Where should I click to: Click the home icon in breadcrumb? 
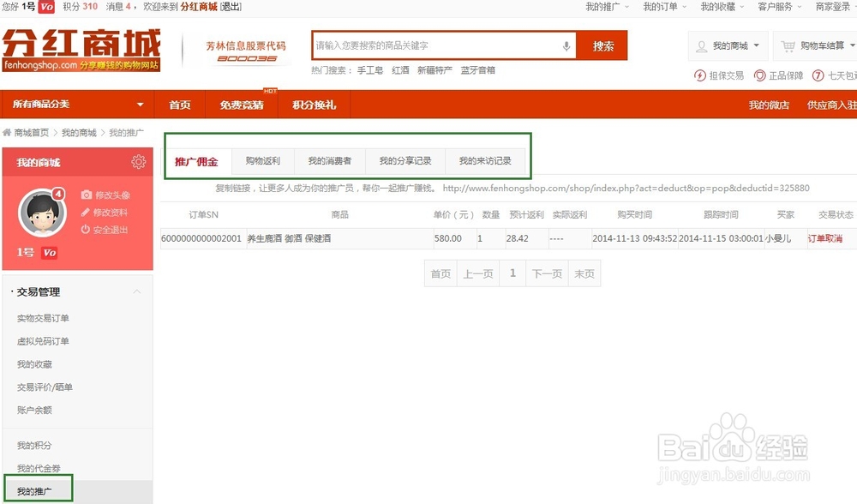tap(7, 132)
